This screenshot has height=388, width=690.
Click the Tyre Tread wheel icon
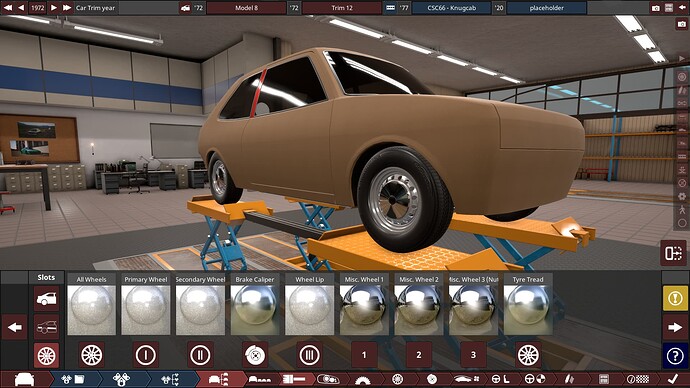[x=528, y=355]
